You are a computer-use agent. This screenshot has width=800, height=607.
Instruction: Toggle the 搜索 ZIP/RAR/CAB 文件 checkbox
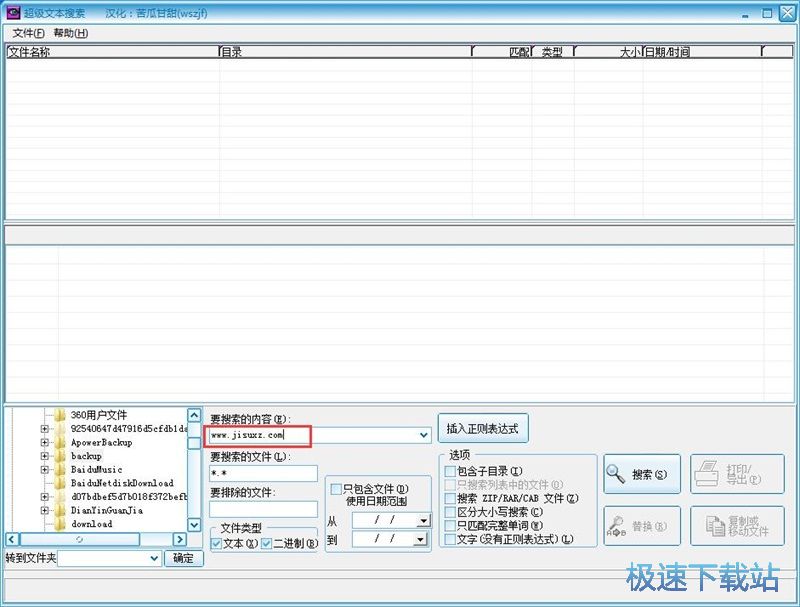(x=450, y=498)
